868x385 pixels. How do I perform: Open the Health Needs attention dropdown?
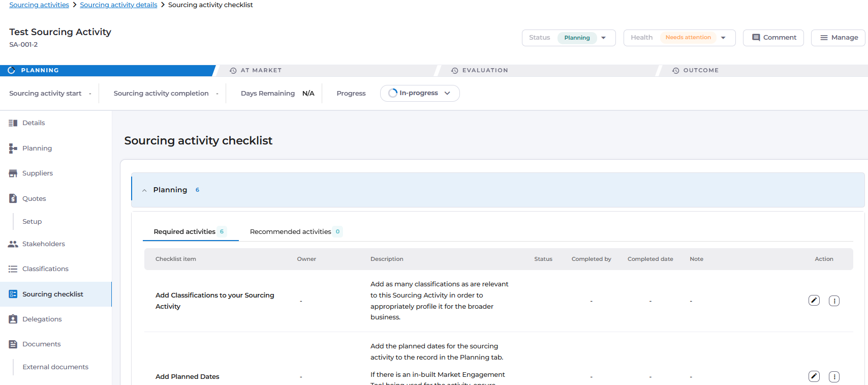tap(723, 38)
